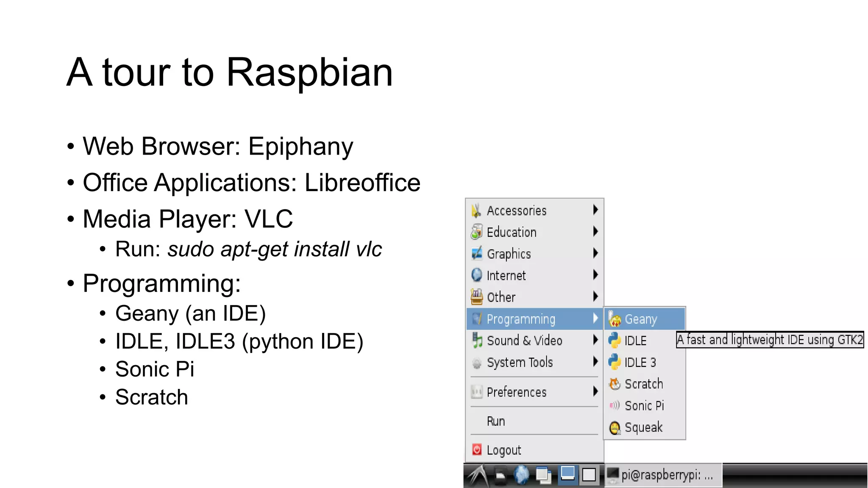This screenshot has width=868, height=488.
Task: Open the Education menu category
Action: pyautogui.click(x=512, y=232)
